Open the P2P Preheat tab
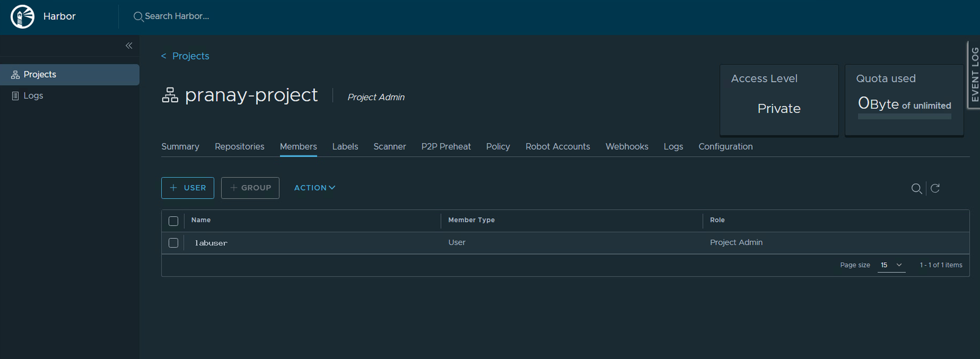The image size is (980, 359). click(x=446, y=146)
